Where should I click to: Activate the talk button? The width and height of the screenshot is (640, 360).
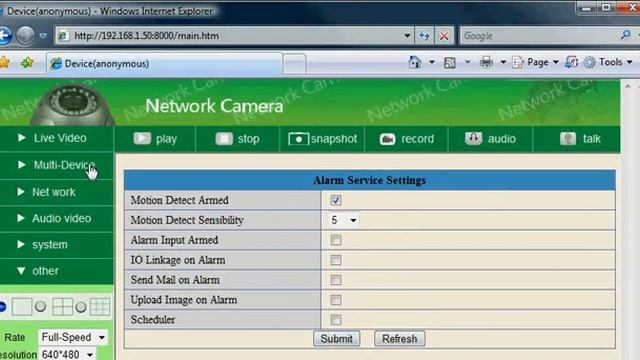(x=580, y=139)
